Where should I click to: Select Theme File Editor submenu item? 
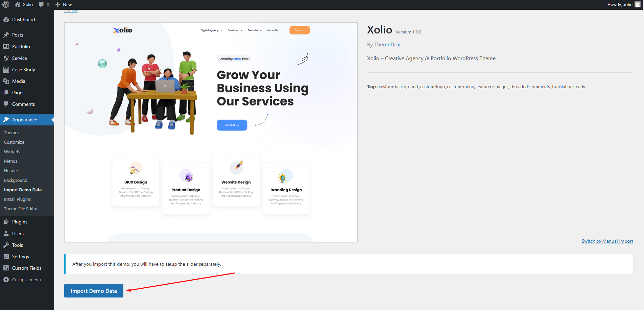[21, 209]
